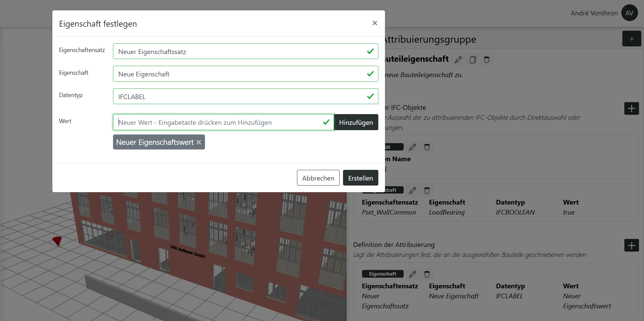
Task: Click the LoadBearing value
Action: pos(447,212)
